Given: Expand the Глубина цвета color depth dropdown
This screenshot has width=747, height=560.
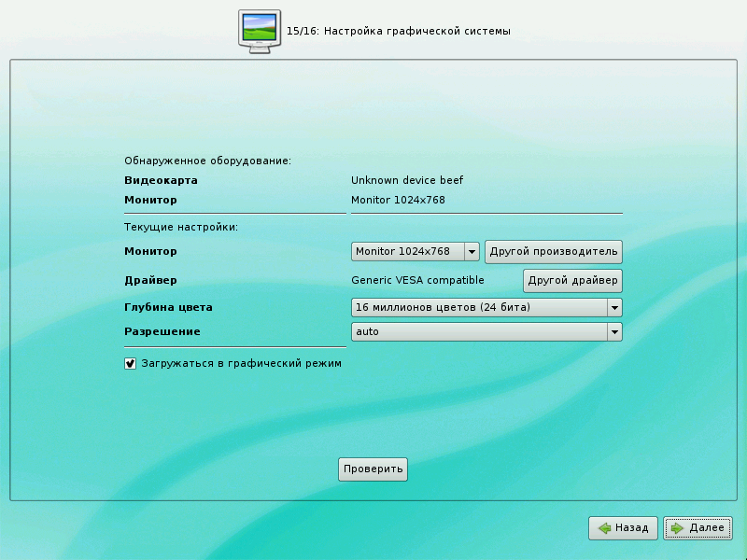Looking at the screenshot, I should pyautogui.click(x=486, y=308).
